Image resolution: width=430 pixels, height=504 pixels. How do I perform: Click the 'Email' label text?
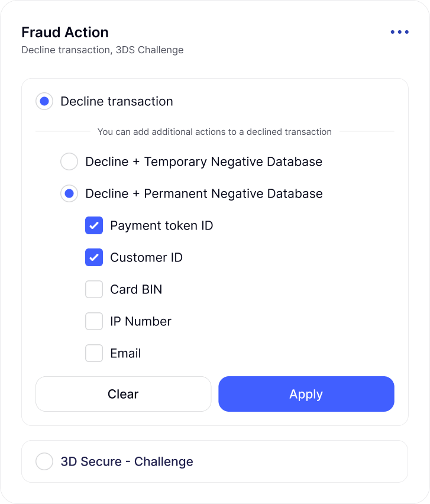click(125, 353)
